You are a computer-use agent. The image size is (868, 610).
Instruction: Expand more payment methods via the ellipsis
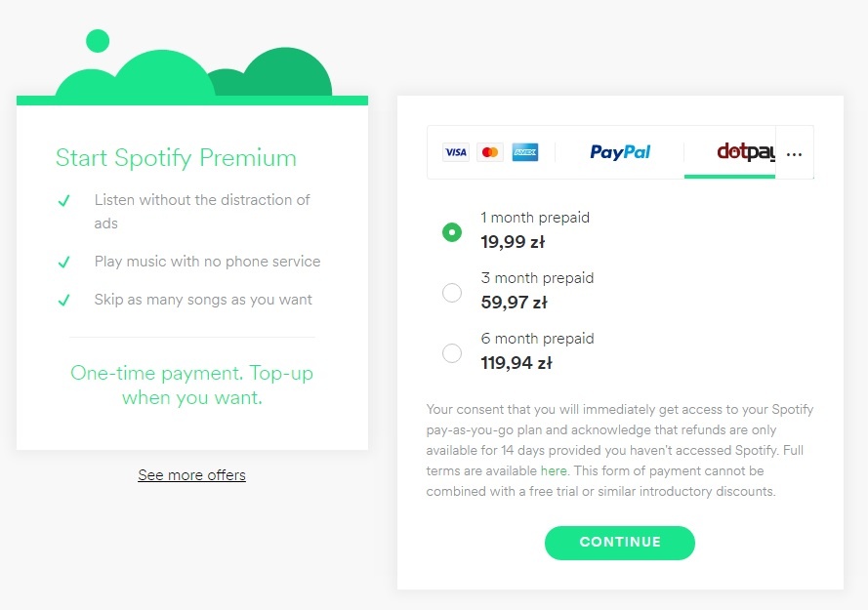tap(794, 153)
